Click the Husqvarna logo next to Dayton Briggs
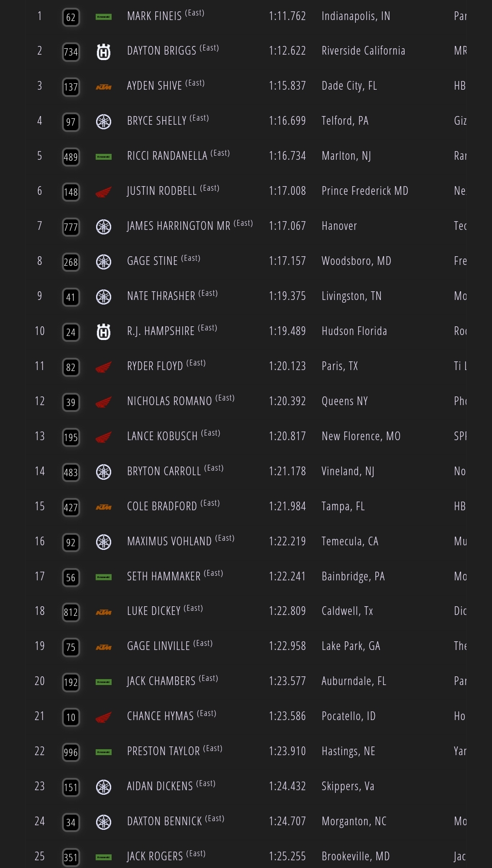 [x=103, y=52]
